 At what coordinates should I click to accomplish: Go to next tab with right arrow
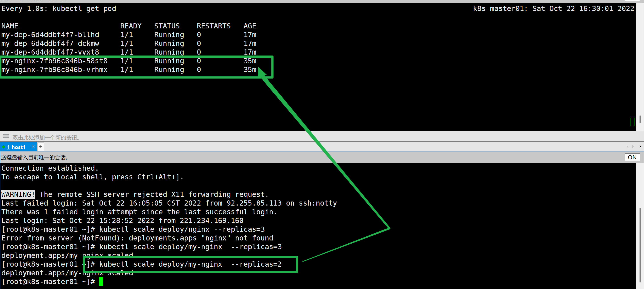coord(633,147)
